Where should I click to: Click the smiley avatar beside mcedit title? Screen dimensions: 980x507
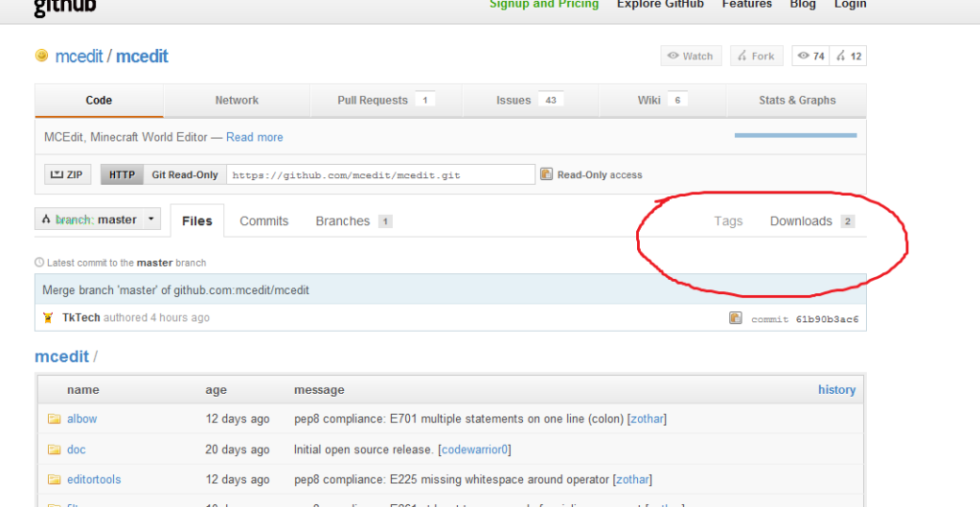tap(41, 56)
